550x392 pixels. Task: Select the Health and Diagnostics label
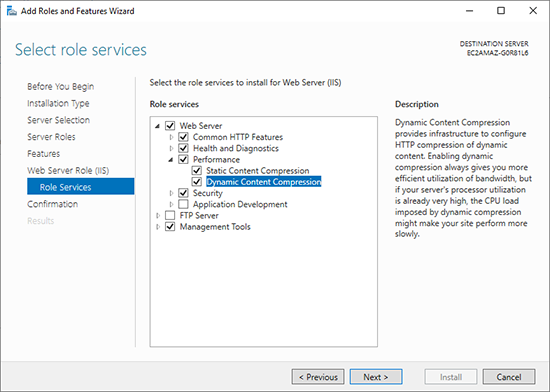point(236,148)
